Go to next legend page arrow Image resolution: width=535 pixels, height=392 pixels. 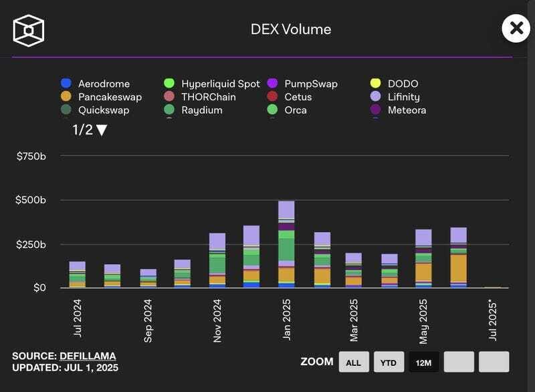[x=102, y=130]
